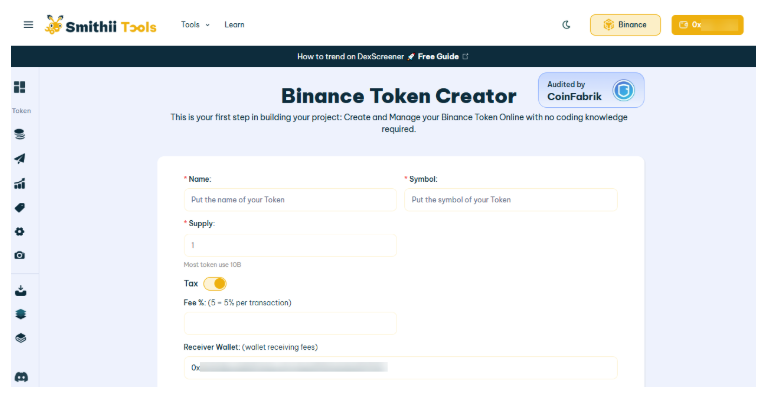Disable the Tax toggle switch

click(x=215, y=284)
